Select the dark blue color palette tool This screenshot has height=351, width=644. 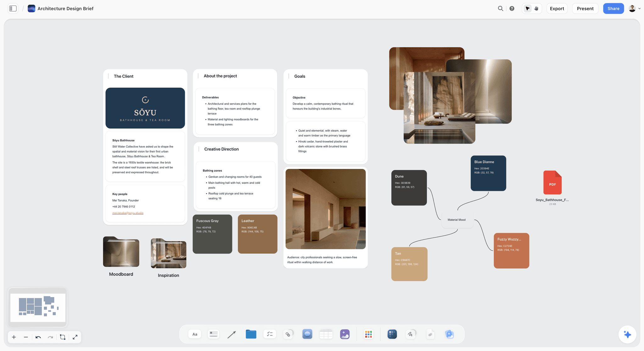point(392,334)
